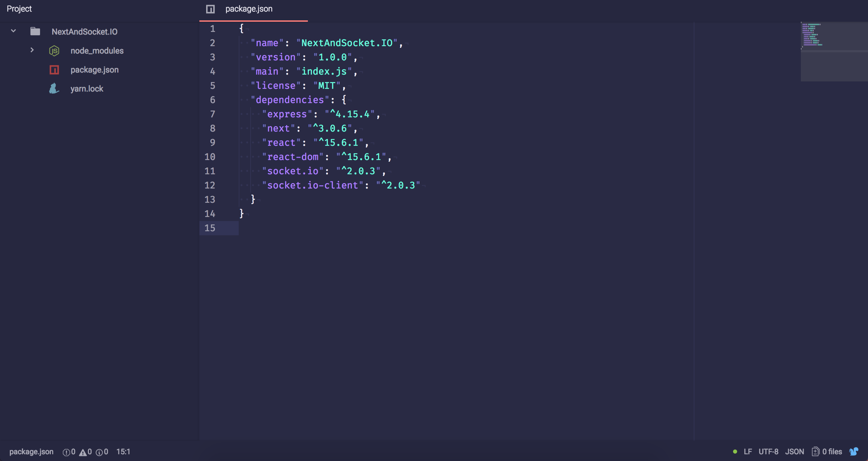The width and height of the screenshot is (868, 461).
Task: Click the linter info count icon
Action: tap(99, 452)
